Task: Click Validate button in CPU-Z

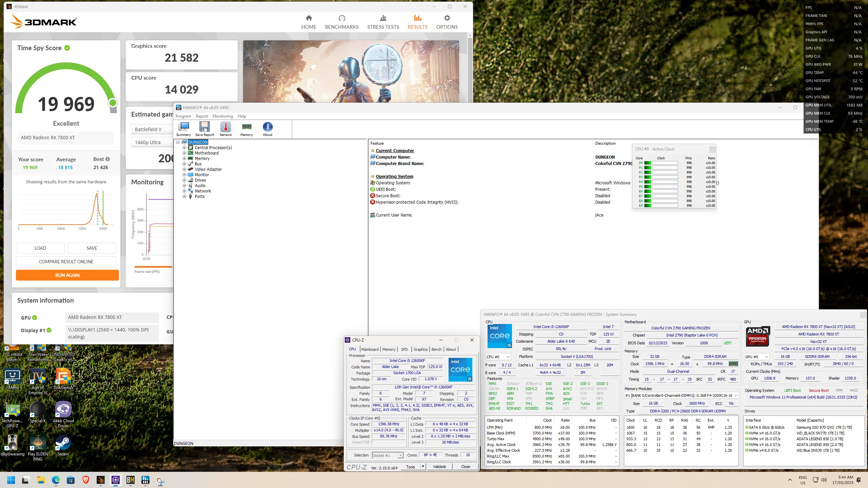Action: coord(439,467)
